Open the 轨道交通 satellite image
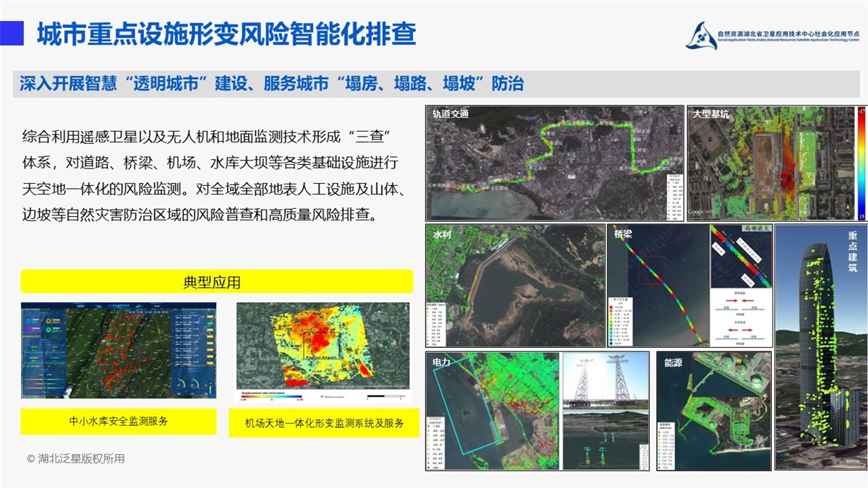The height and width of the screenshot is (488, 868). pyautogui.click(x=554, y=163)
